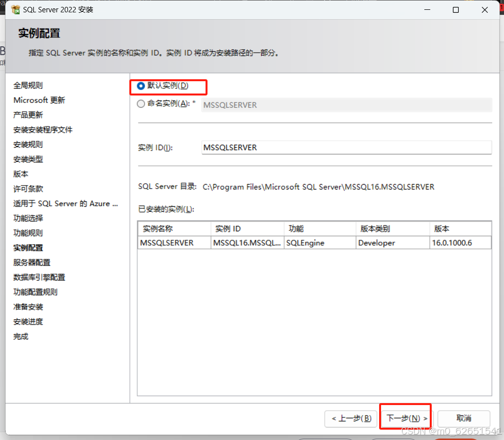
Task: Cancel setup with 取消 button
Action: coord(464,418)
